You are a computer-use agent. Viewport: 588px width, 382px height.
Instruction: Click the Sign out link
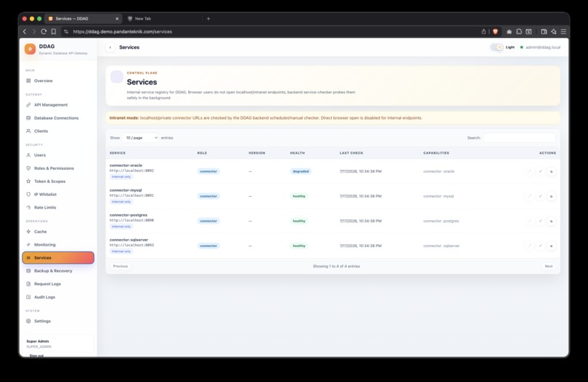[36, 355]
